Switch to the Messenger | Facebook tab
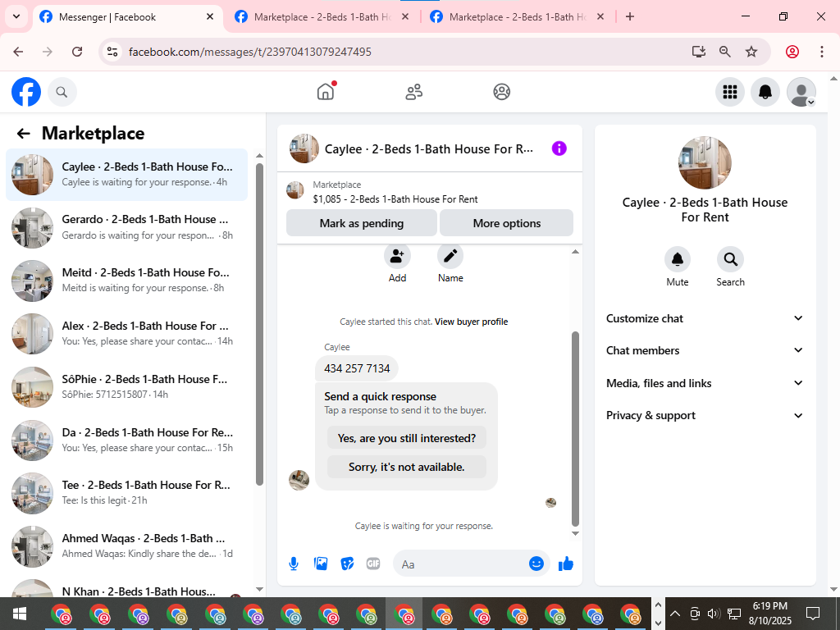The image size is (840, 630). click(127, 17)
